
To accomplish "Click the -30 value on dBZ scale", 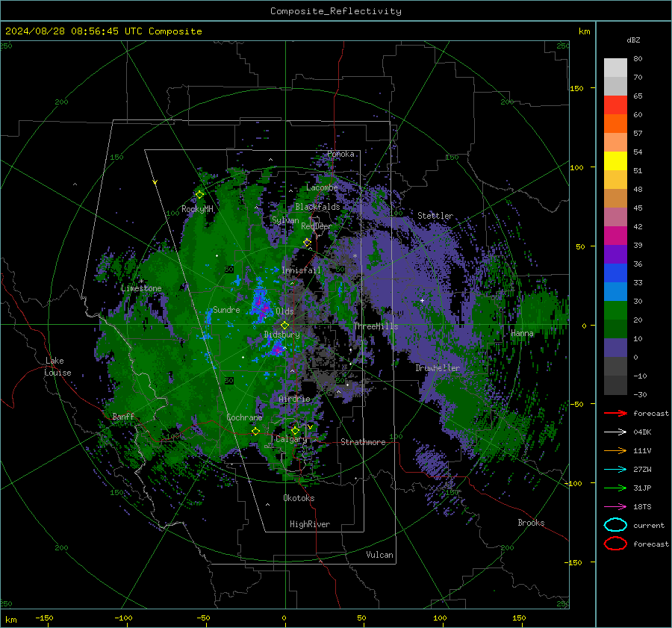I will click(x=641, y=394).
